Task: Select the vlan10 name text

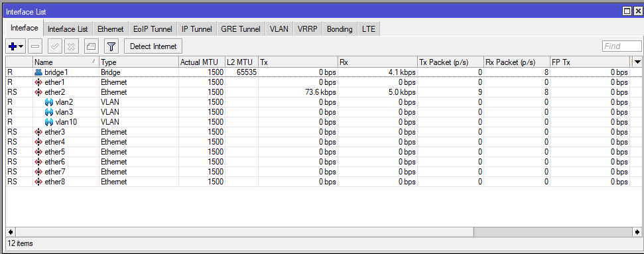Action: (x=66, y=122)
